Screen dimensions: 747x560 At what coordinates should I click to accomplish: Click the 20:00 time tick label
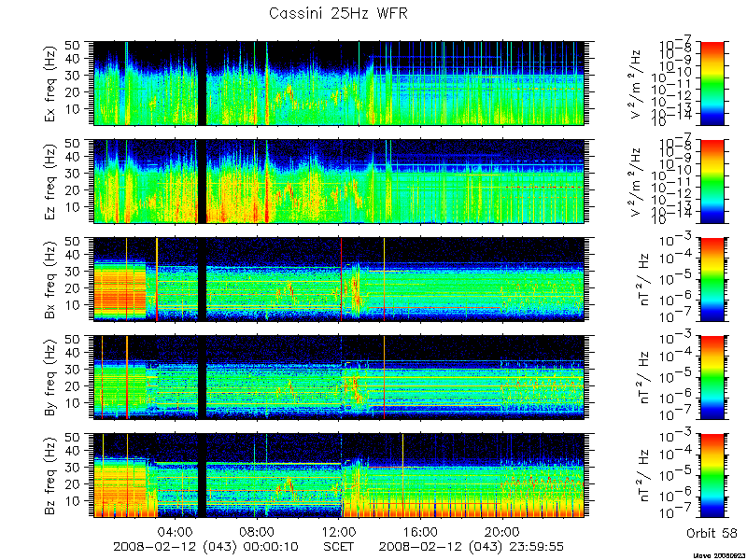(502, 531)
